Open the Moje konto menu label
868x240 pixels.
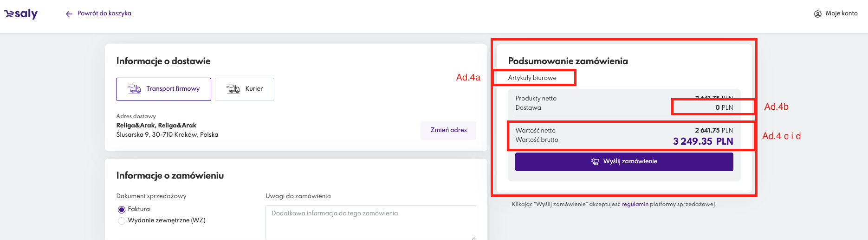[x=841, y=13]
